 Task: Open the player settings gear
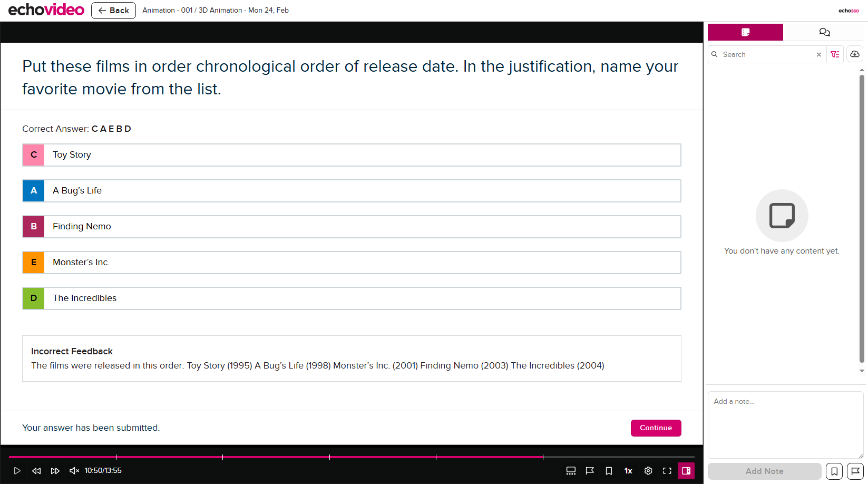[648, 471]
